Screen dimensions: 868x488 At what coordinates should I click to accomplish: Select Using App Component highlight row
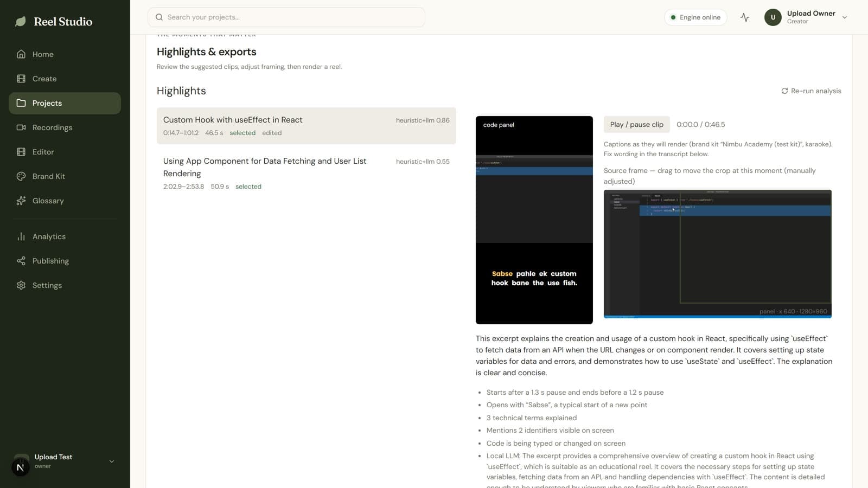307,174
